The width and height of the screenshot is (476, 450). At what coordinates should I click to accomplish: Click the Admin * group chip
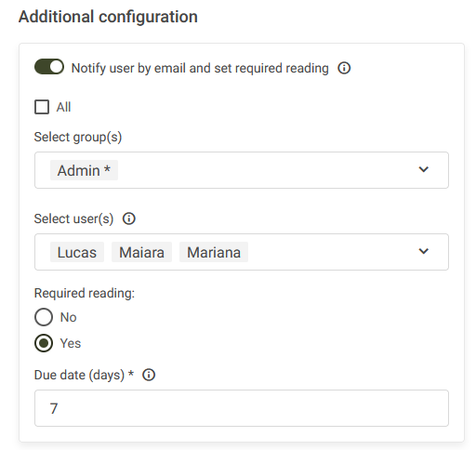(84, 170)
